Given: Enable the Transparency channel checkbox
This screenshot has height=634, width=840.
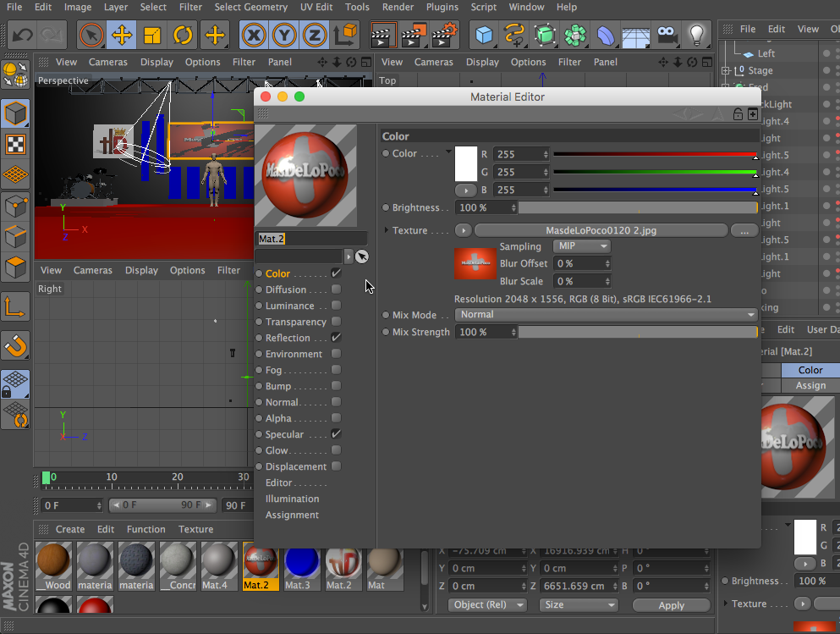Looking at the screenshot, I should coord(337,322).
